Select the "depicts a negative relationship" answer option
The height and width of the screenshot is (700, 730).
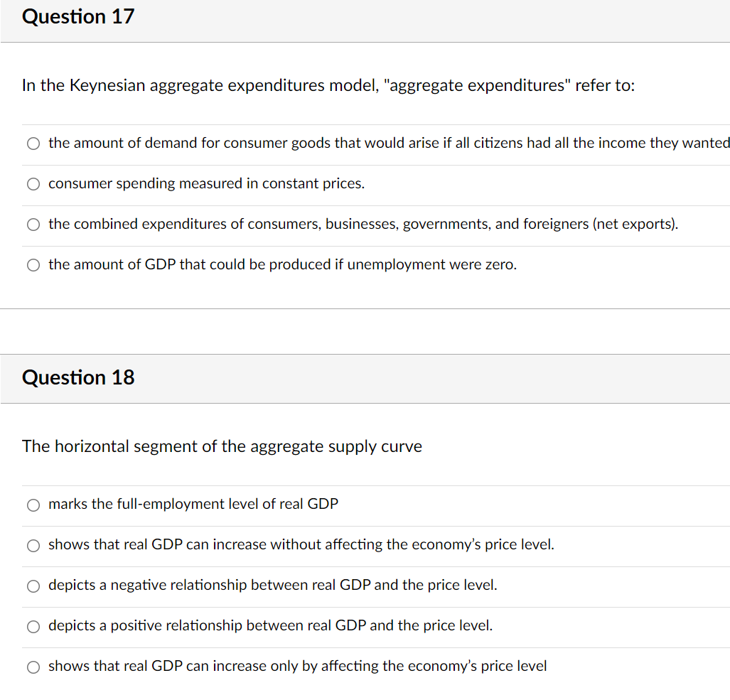[x=33, y=586]
